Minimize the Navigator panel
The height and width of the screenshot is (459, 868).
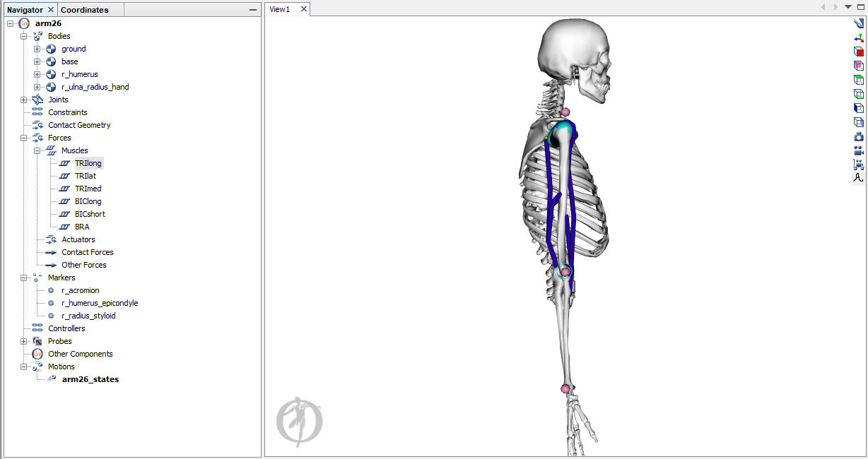click(252, 9)
